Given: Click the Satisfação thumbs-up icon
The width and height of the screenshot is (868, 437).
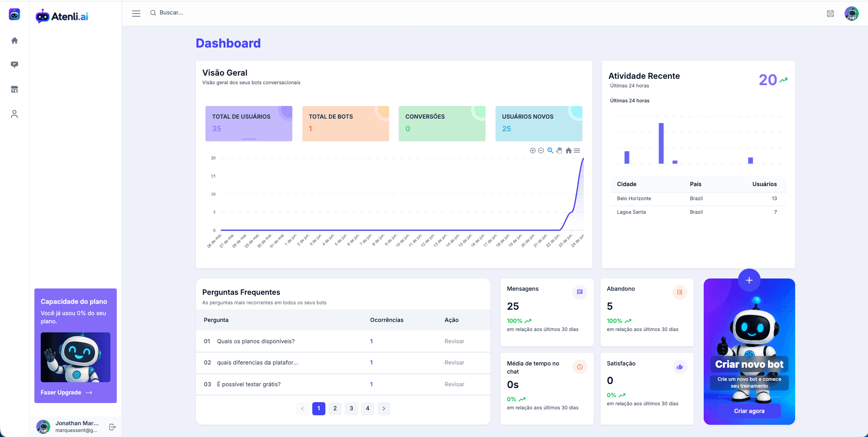Looking at the screenshot, I should click(680, 367).
